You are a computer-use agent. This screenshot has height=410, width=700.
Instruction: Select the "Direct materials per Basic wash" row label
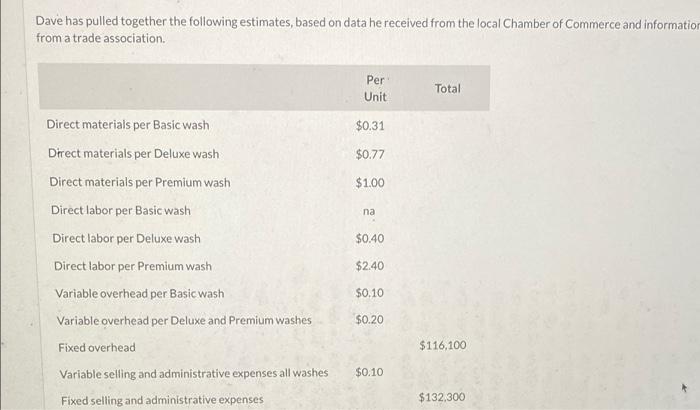coord(128,125)
